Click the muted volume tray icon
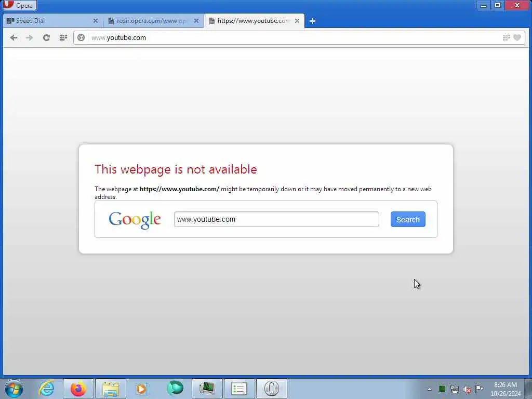532x399 pixels. tap(467, 389)
